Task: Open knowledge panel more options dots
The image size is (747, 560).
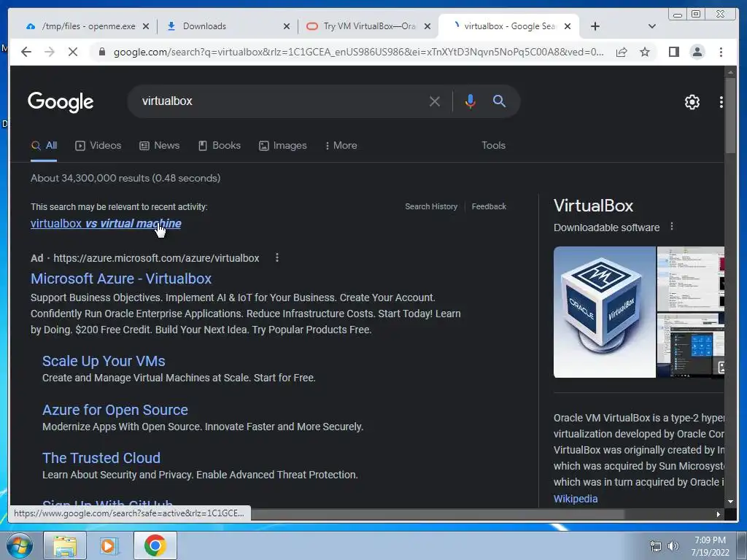Action: coord(672,227)
